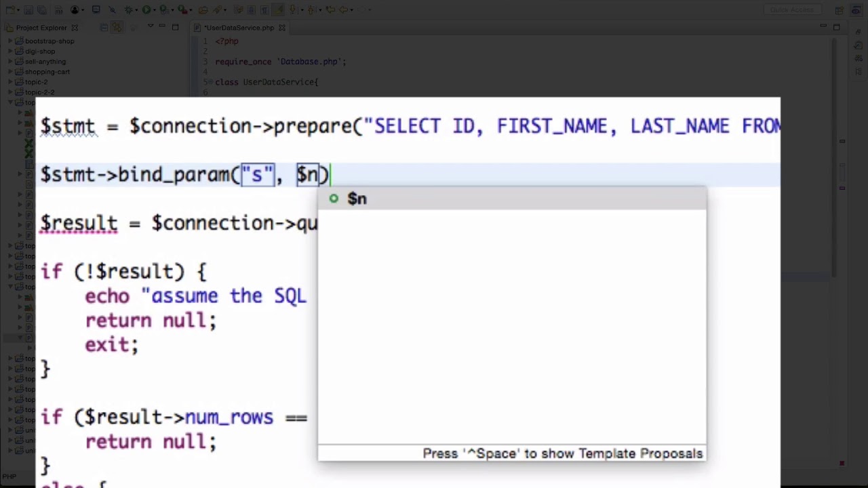Open the Profile dropdown arrow
Viewport: 868px width, 488px height.
coord(83,10)
